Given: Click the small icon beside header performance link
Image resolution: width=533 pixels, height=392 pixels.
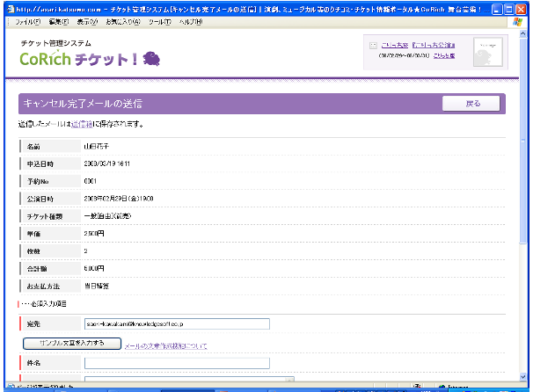Looking at the screenshot, I should pos(374,44).
